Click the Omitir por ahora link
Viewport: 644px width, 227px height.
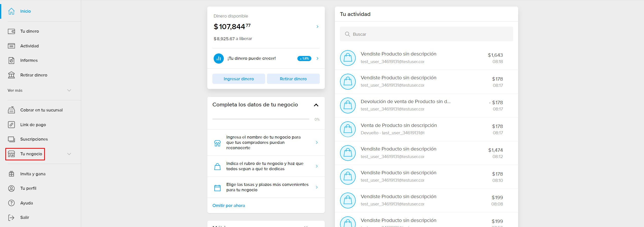tap(228, 205)
